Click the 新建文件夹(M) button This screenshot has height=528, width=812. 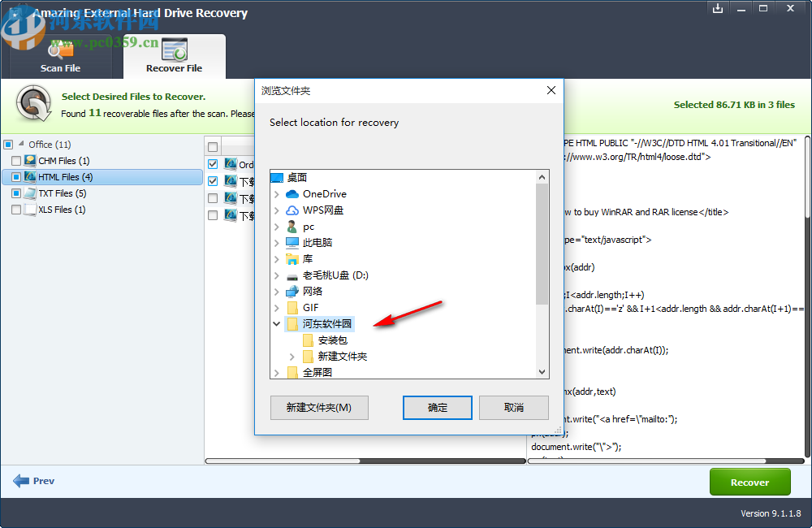319,408
